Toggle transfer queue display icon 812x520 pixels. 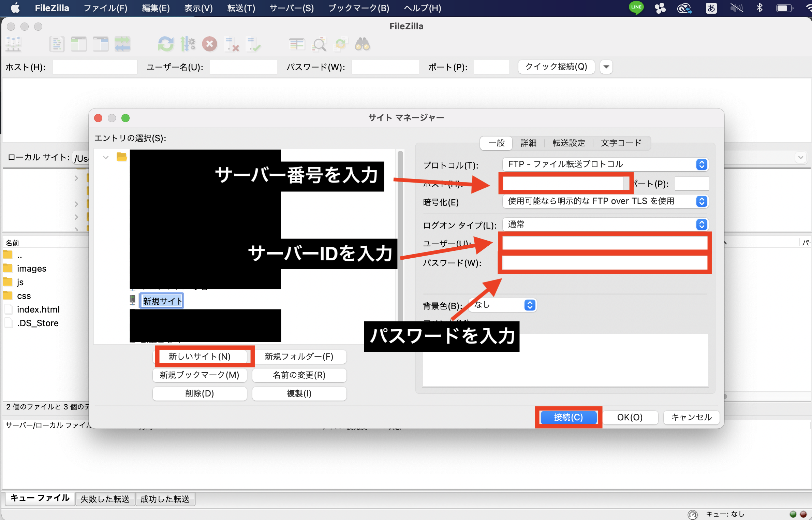coord(122,44)
